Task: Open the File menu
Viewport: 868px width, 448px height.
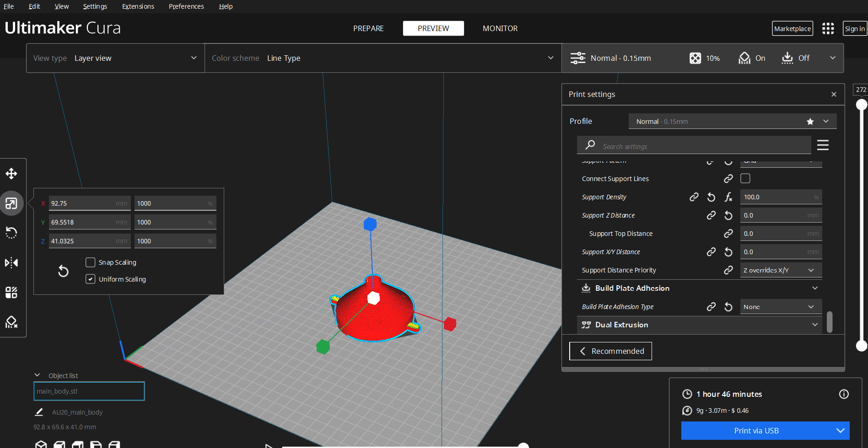Action: point(9,6)
